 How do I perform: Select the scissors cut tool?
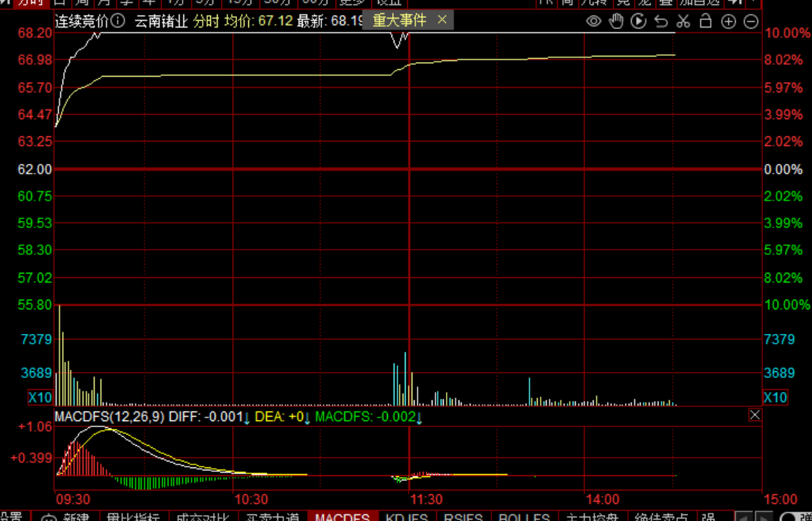tap(684, 21)
